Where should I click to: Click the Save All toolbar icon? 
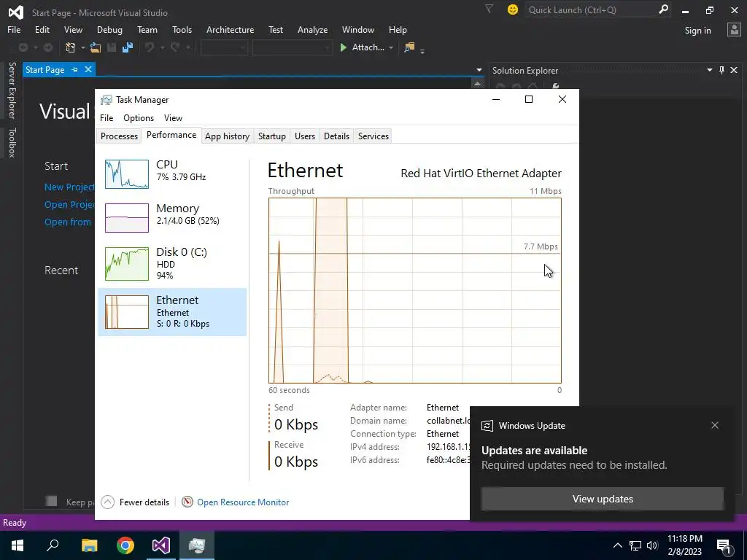coord(127,47)
